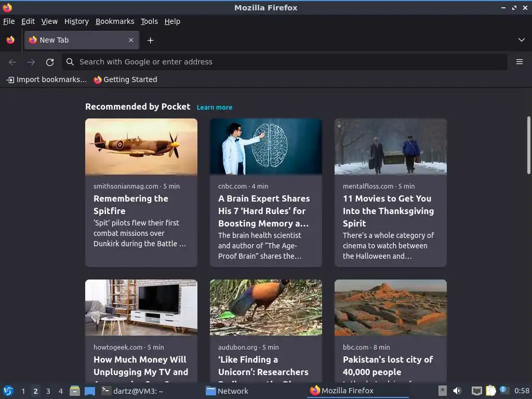Screen dimensions: 532x399
Task: Click the Firefox View icon in tab strip
Action: (10, 40)
